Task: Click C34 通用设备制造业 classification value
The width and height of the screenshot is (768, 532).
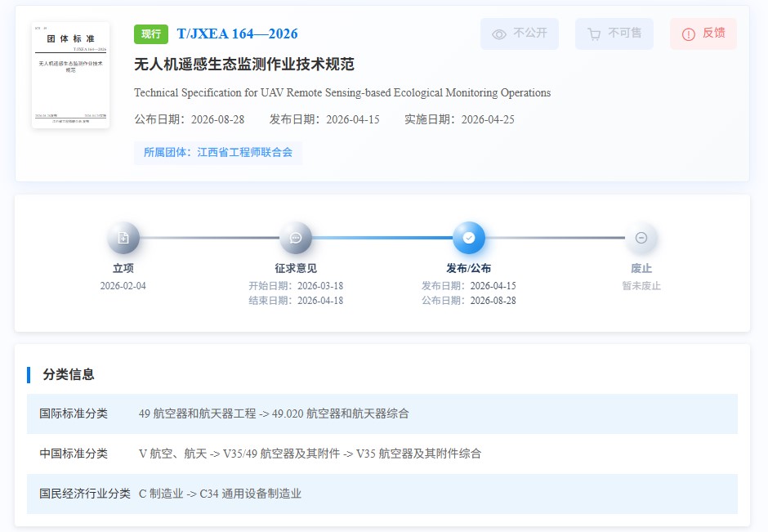Action: 250,494
